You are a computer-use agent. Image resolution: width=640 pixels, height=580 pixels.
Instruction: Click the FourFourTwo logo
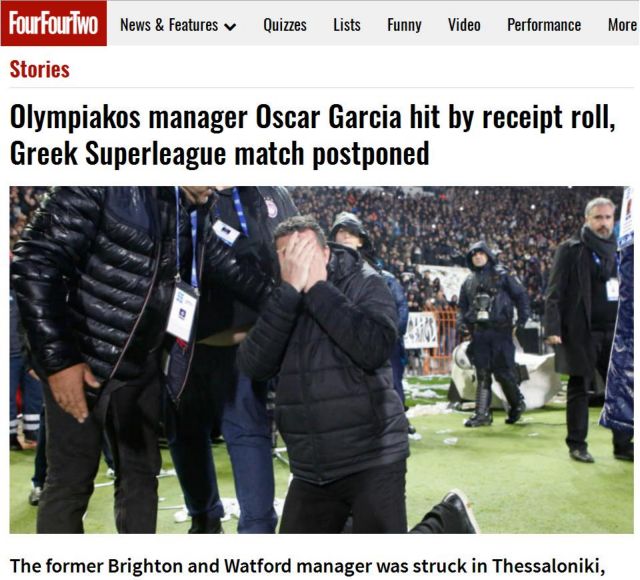click(53, 23)
